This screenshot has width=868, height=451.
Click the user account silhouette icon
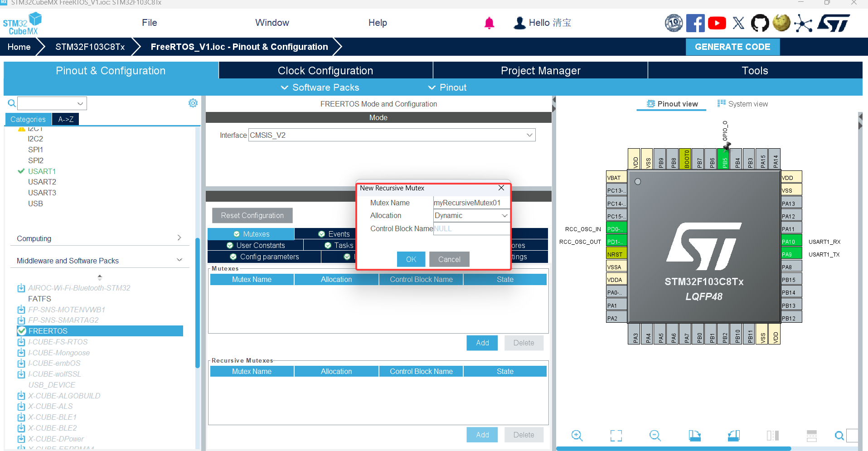click(x=519, y=23)
